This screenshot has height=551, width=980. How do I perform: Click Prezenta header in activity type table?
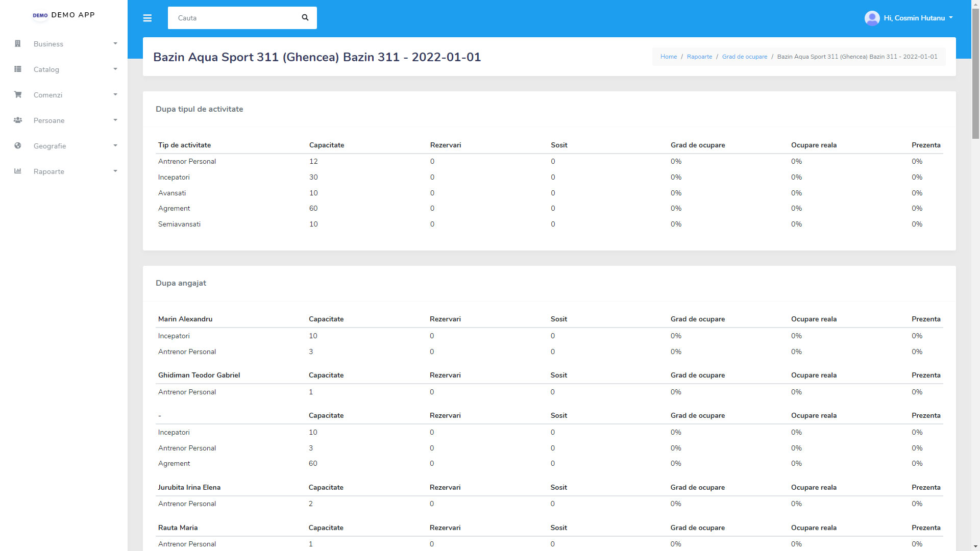926,145
